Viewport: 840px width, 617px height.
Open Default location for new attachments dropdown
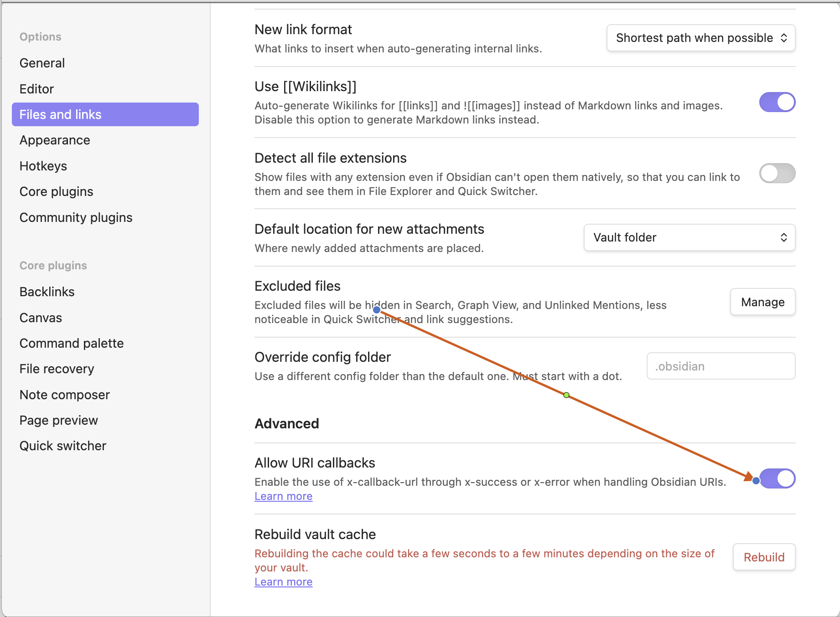coord(689,237)
